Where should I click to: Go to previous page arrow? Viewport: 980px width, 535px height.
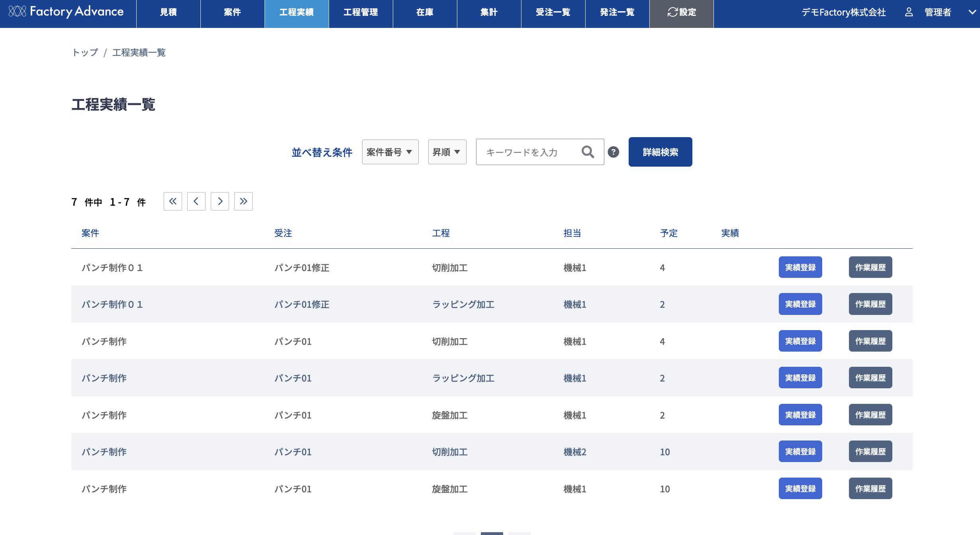pyautogui.click(x=196, y=201)
